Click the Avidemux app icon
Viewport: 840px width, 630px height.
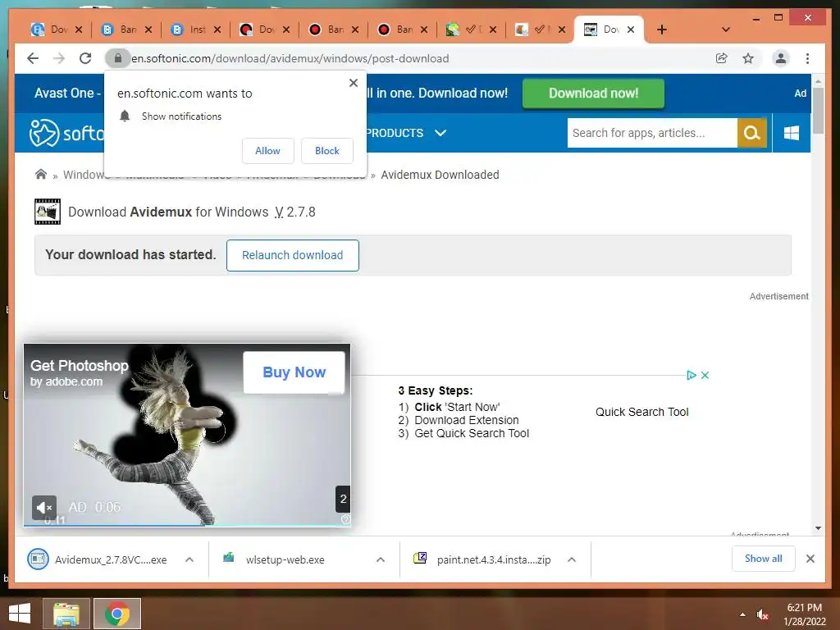[47, 212]
